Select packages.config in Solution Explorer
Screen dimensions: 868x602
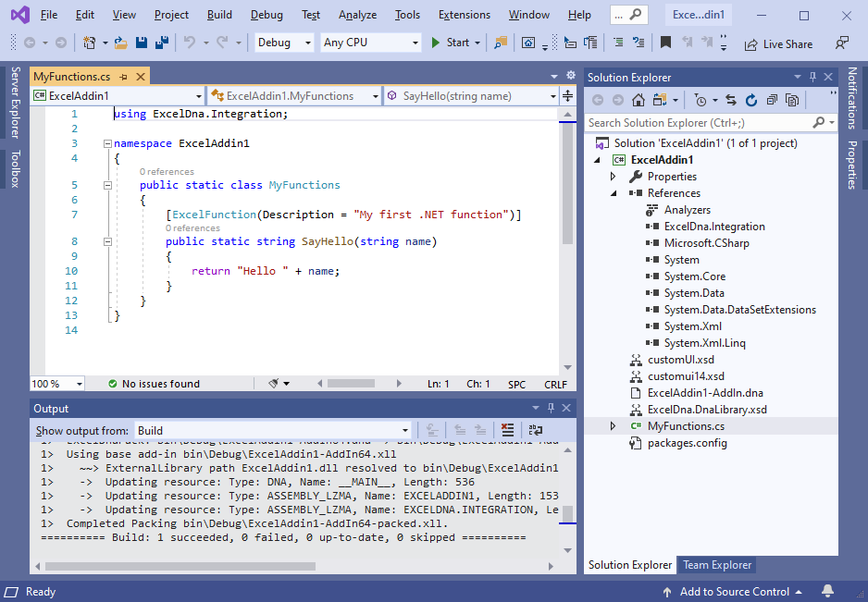tap(687, 443)
